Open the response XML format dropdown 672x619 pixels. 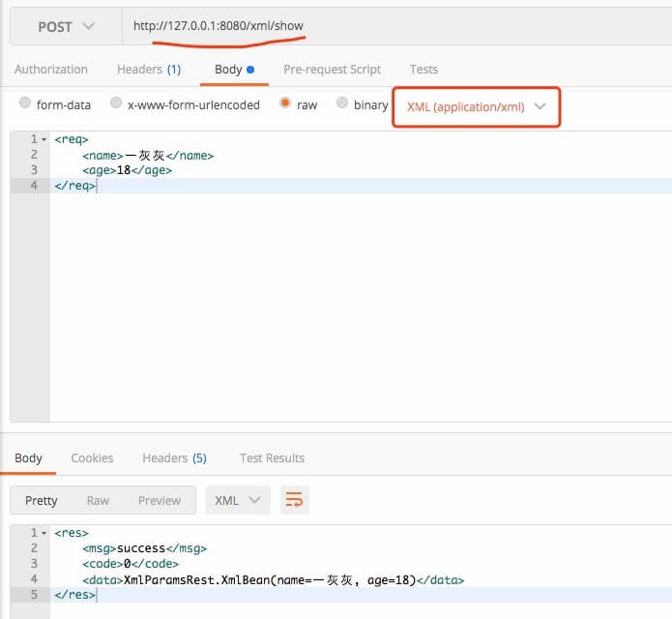pyautogui.click(x=238, y=500)
